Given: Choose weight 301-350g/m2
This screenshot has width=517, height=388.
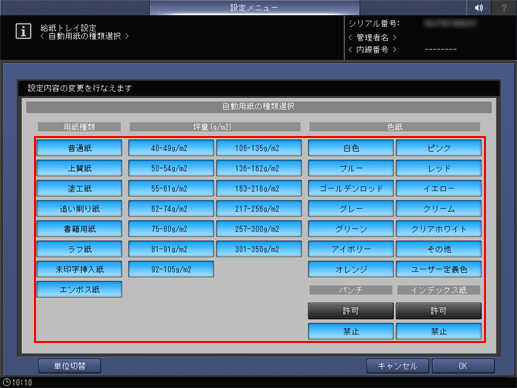Looking at the screenshot, I should (x=259, y=249).
